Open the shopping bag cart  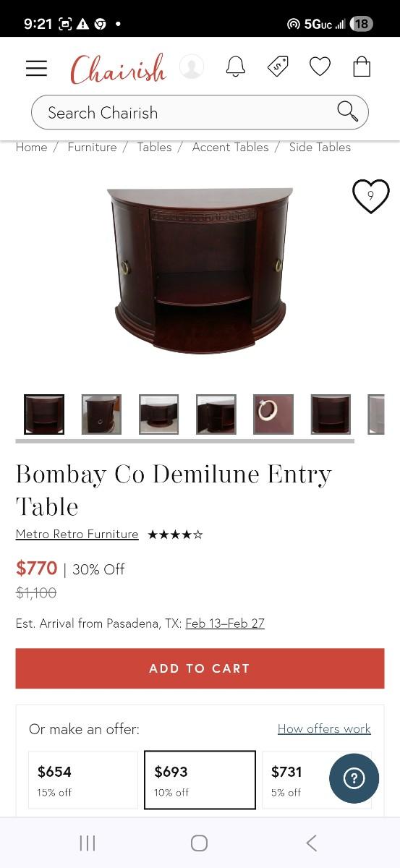click(362, 67)
